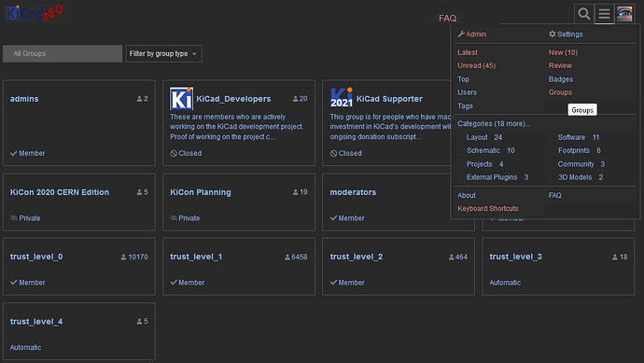This screenshot has width=644, height=363.
Task: Click Member status on moderators card
Action: [347, 218]
